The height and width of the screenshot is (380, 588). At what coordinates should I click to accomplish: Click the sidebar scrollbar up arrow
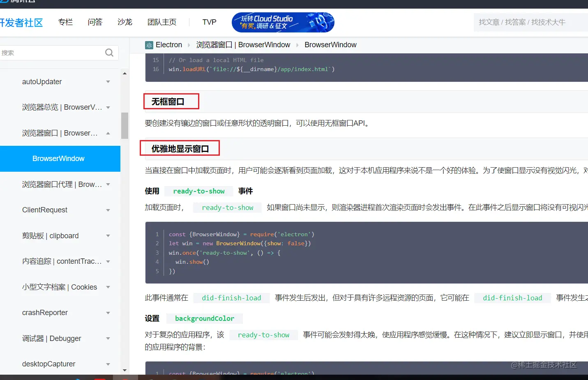pos(125,74)
